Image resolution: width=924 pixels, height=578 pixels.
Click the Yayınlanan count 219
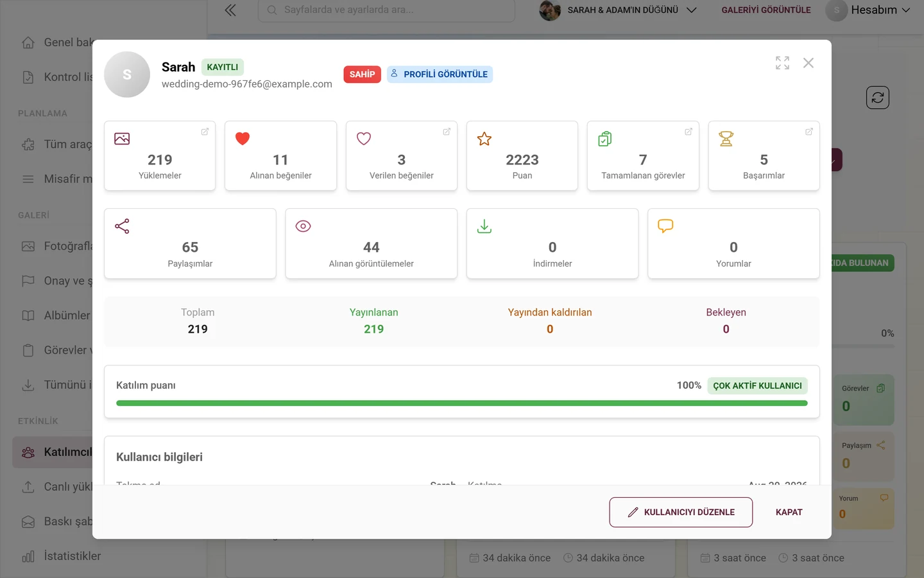[x=374, y=329]
